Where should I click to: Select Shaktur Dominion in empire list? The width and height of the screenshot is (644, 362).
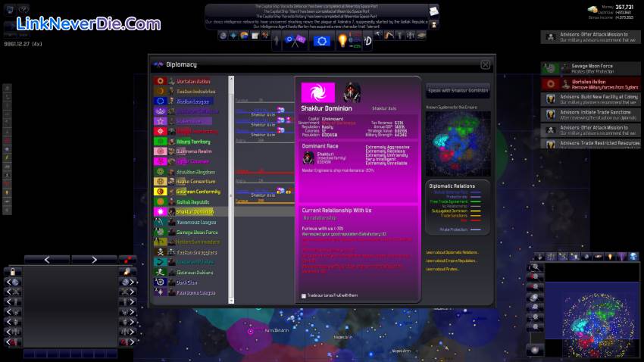[x=191, y=212]
